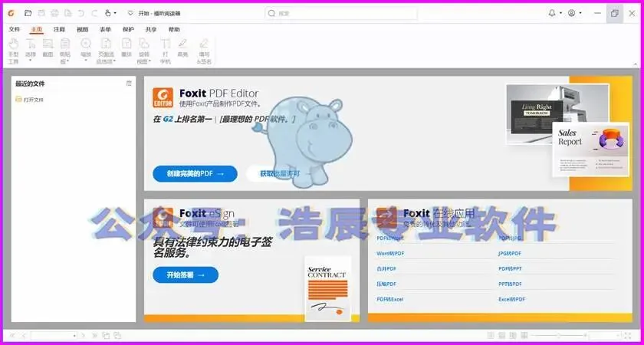Click the trash icon beside 最近的文件
644x345 pixels.
[129, 84]
